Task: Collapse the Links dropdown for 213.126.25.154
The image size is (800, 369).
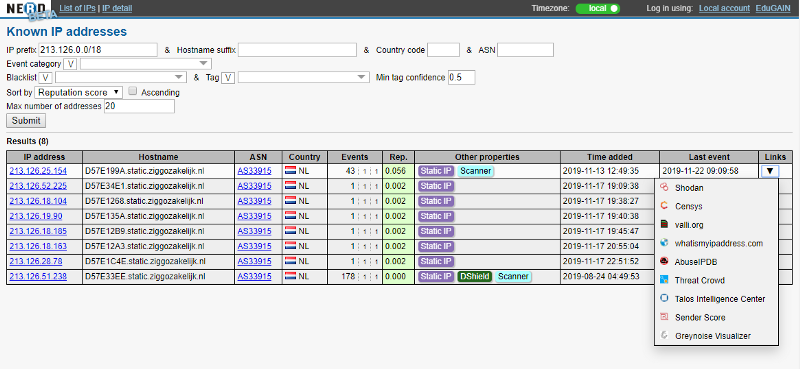Action: (770, 171)
